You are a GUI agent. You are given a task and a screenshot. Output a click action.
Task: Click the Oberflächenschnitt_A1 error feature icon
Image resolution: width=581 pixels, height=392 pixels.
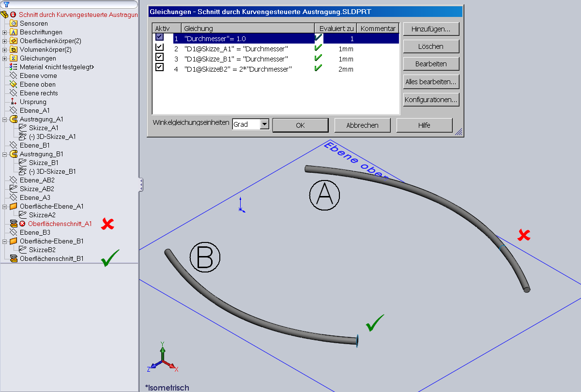[14, 224]
